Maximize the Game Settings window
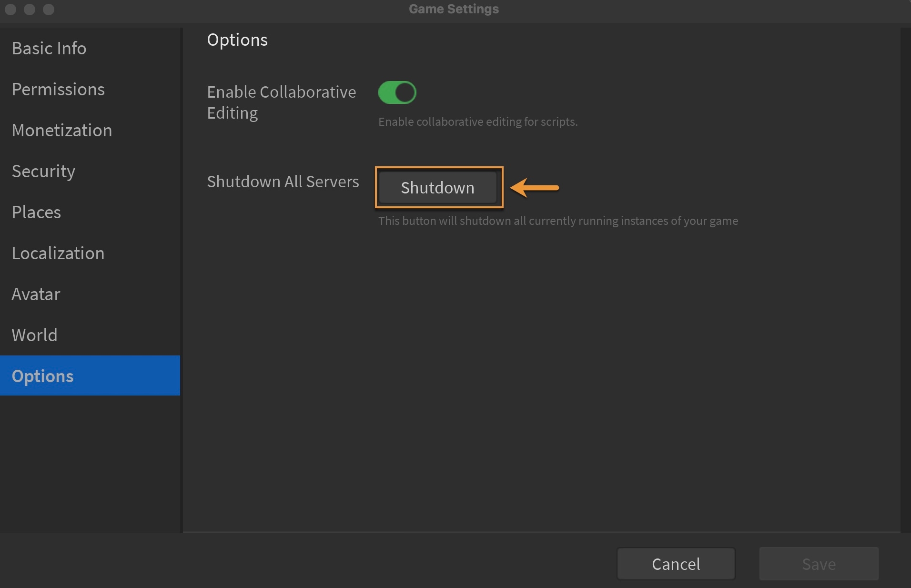911x588 pixels. click(x=49, y=9)
